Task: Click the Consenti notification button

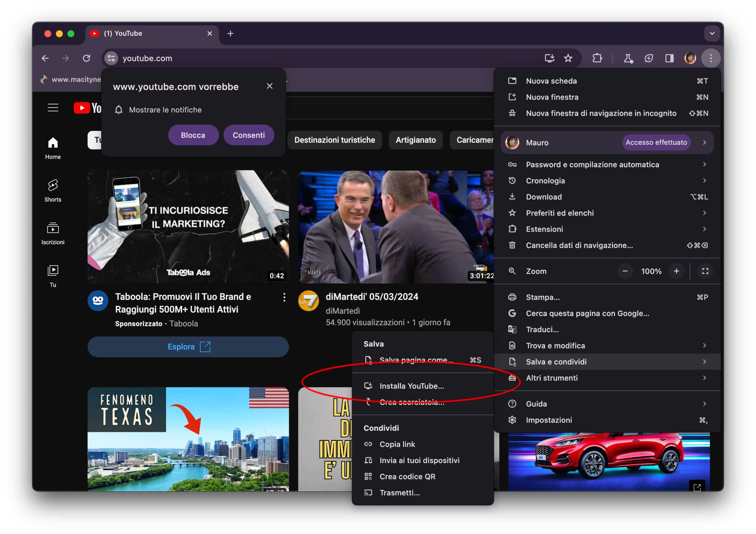Action: pos(249,135)
